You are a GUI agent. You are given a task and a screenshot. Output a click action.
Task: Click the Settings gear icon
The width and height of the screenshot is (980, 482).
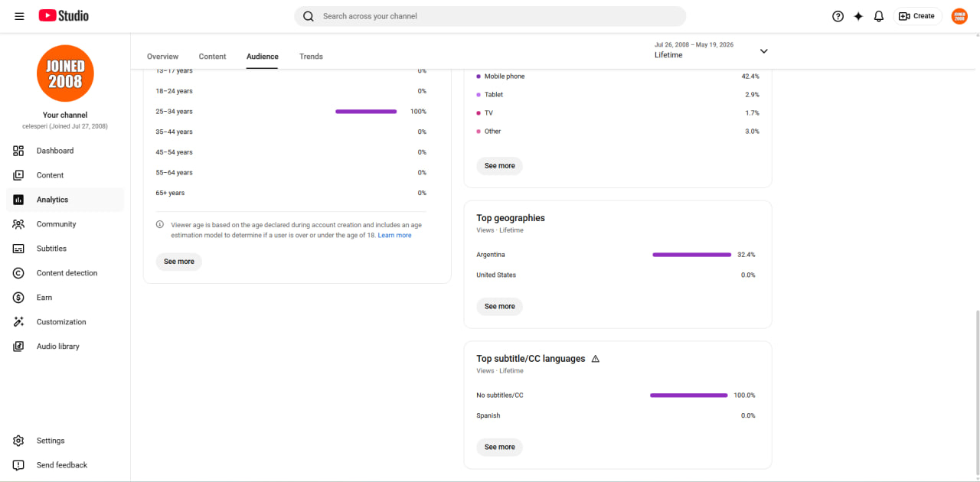click(x=19, y=441)
